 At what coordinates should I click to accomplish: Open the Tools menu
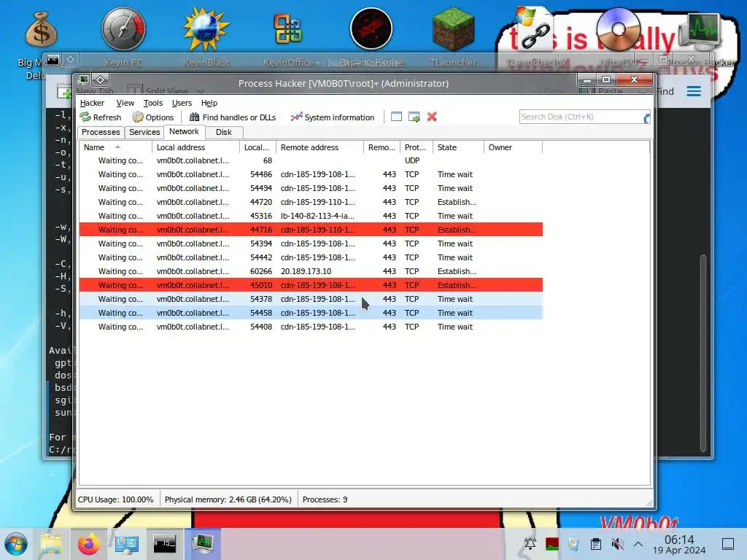[153, 103]
